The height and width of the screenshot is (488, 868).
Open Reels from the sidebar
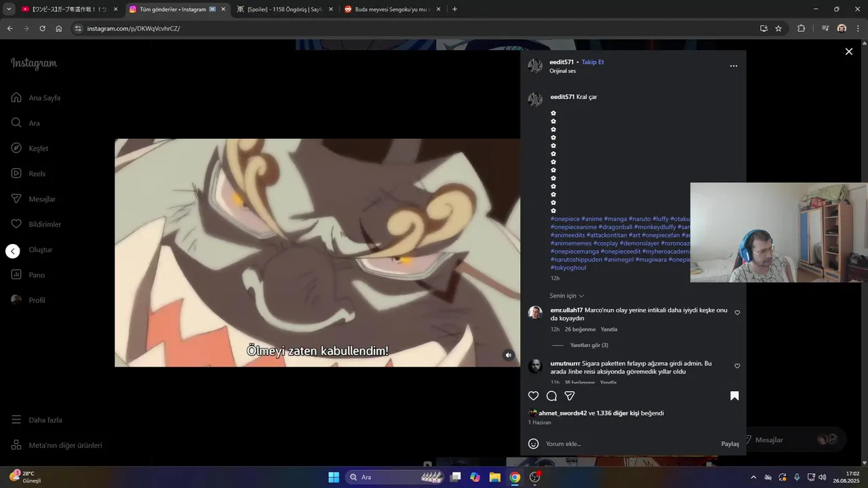pos(28,174)
